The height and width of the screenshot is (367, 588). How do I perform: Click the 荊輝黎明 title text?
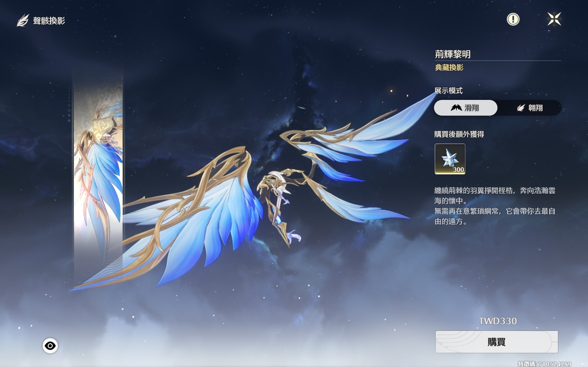point(452,54)
